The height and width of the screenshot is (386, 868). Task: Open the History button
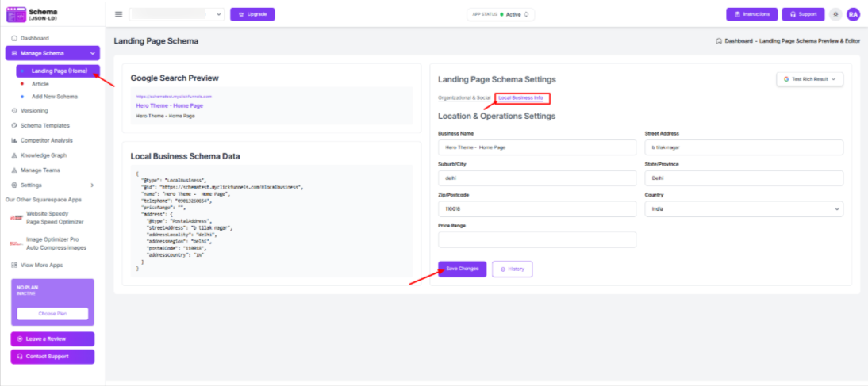pos(512,269)
